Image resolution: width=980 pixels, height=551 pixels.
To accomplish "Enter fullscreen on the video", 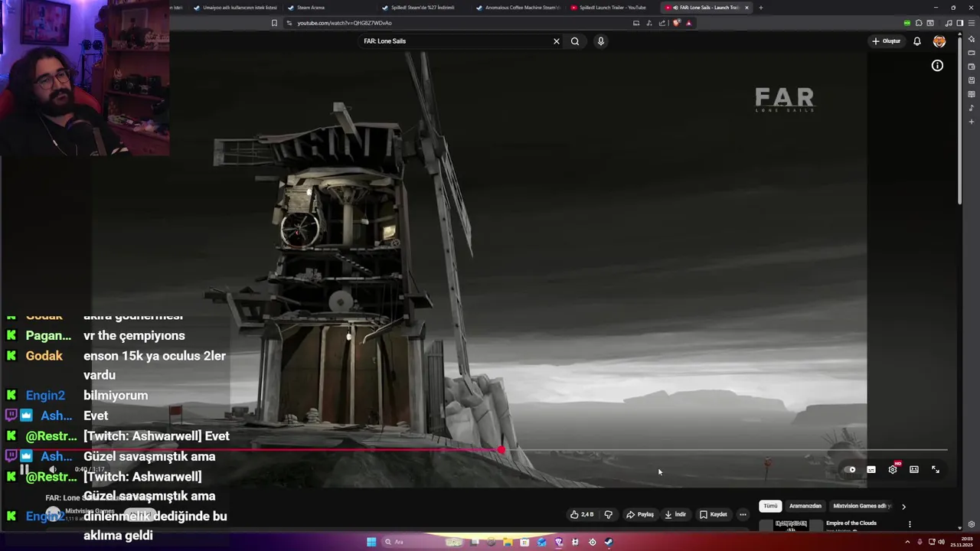I will (936, 469).
